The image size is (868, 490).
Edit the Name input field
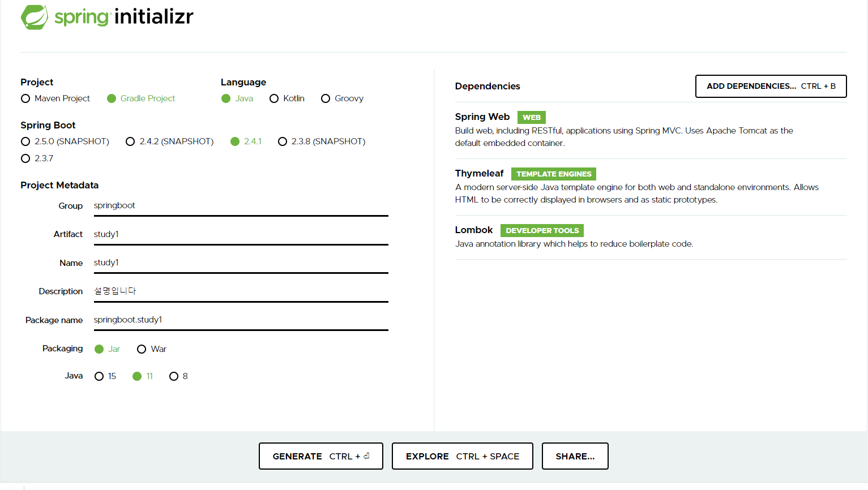pyautogui.click(x=241, y=263)
